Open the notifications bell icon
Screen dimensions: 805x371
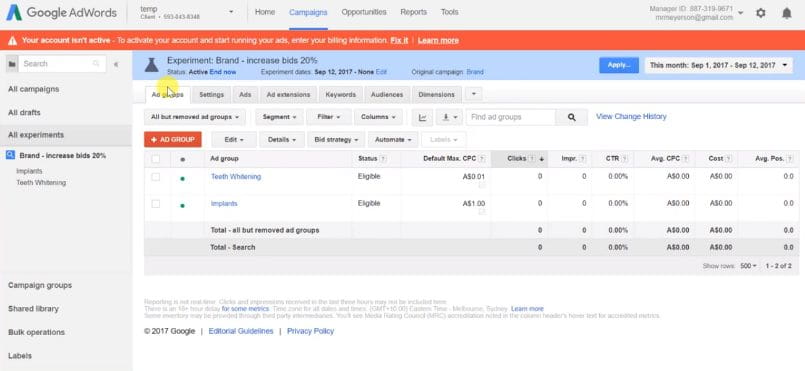(786, 13)
